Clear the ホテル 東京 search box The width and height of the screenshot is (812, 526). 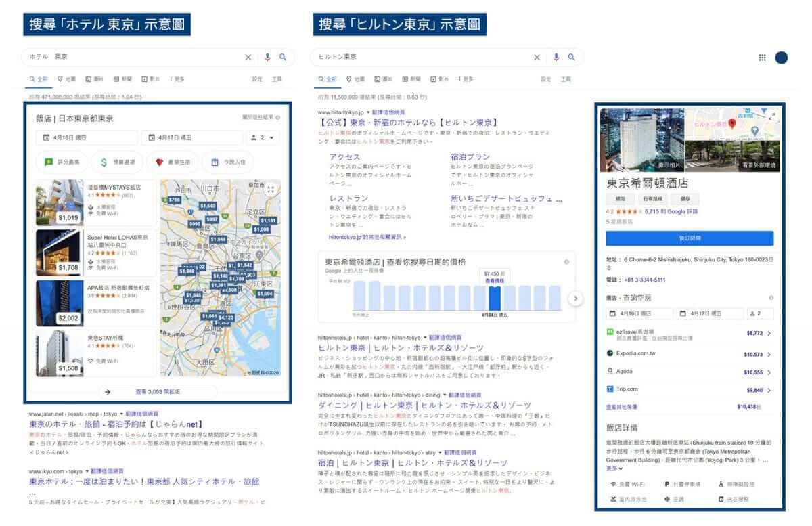(x=248, y=58)
